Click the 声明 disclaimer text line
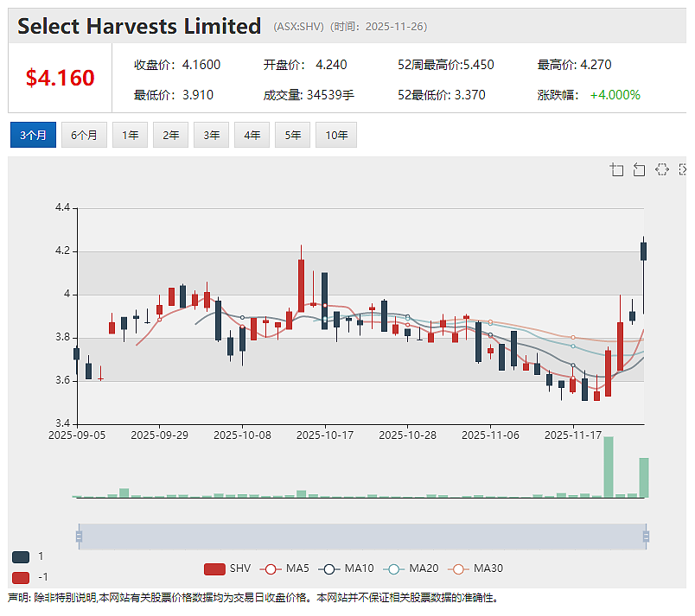 [253, 598]
